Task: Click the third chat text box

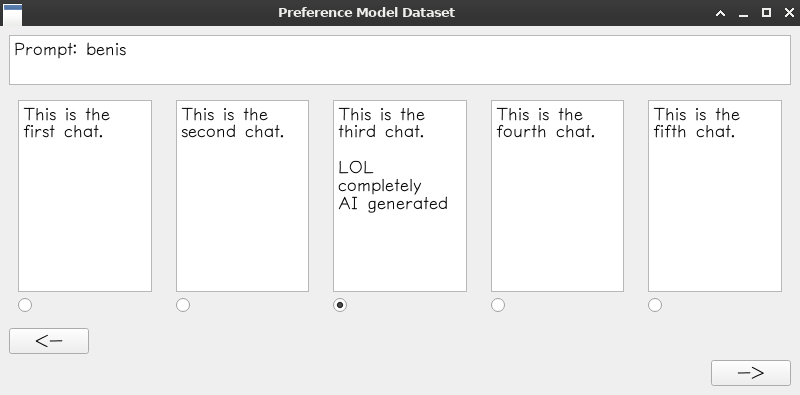Action: (x=400, y=196)
